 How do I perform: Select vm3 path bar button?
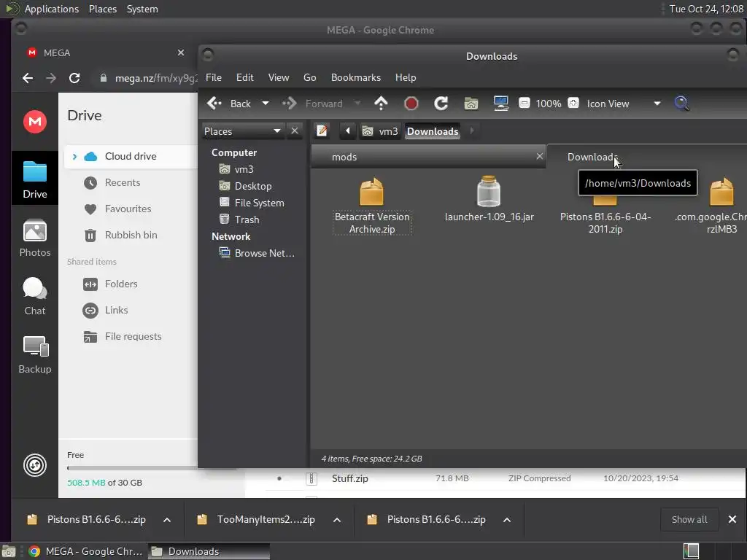pyautogui.click(x=380, y=131)
